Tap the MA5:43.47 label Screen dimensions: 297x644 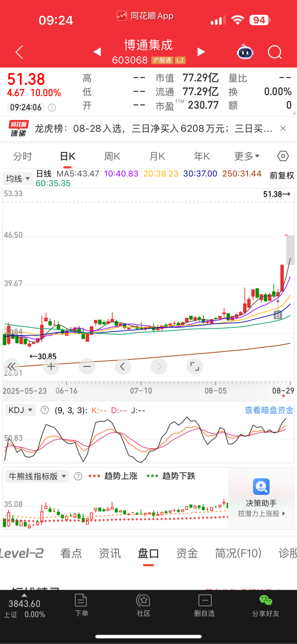coord(78,174)
